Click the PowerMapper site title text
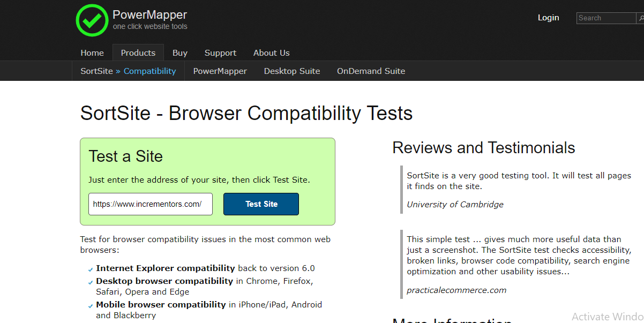644x323 pixels. (x=150, y=14)
